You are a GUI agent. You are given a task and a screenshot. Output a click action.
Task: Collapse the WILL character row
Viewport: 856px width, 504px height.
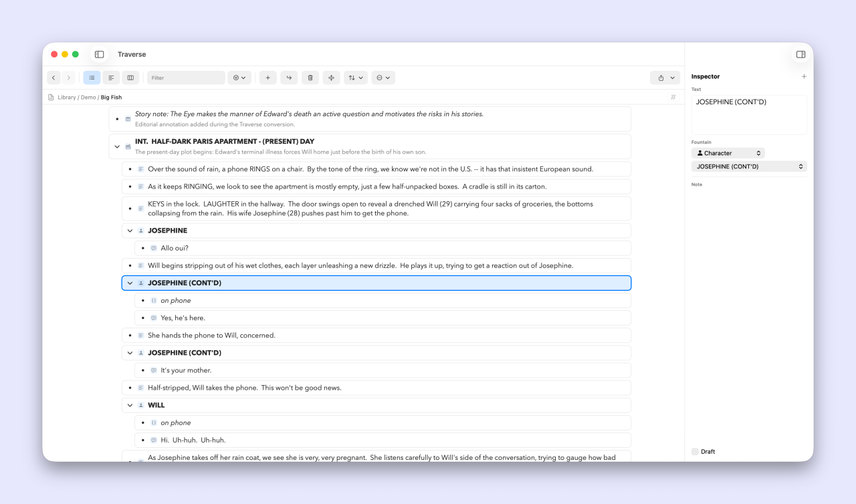(130, 405)
